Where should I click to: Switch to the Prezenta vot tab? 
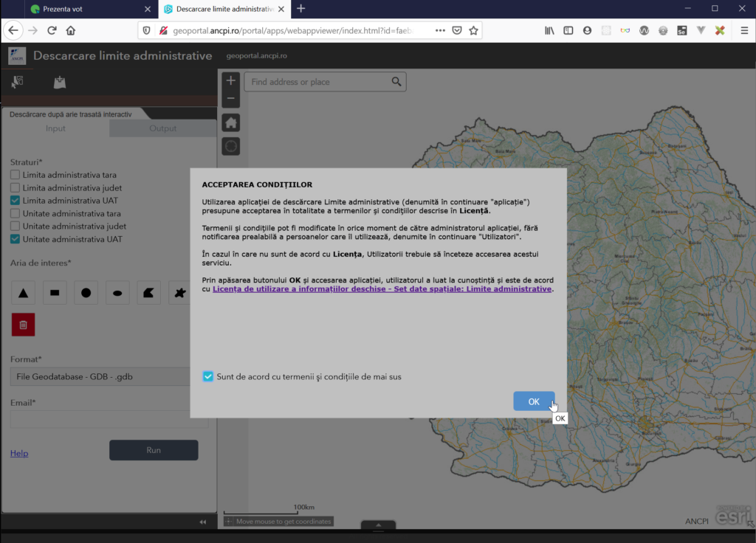[x=86, y=9]
